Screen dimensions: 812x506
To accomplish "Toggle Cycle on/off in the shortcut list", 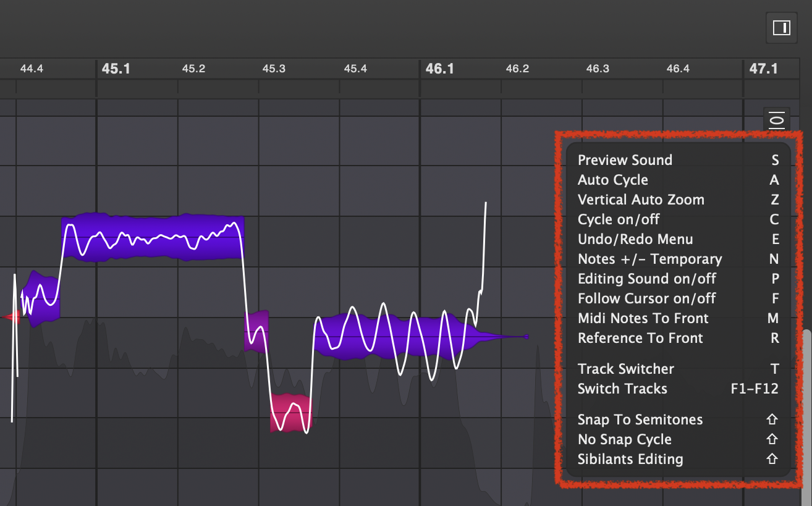I will tap(619, 219).
